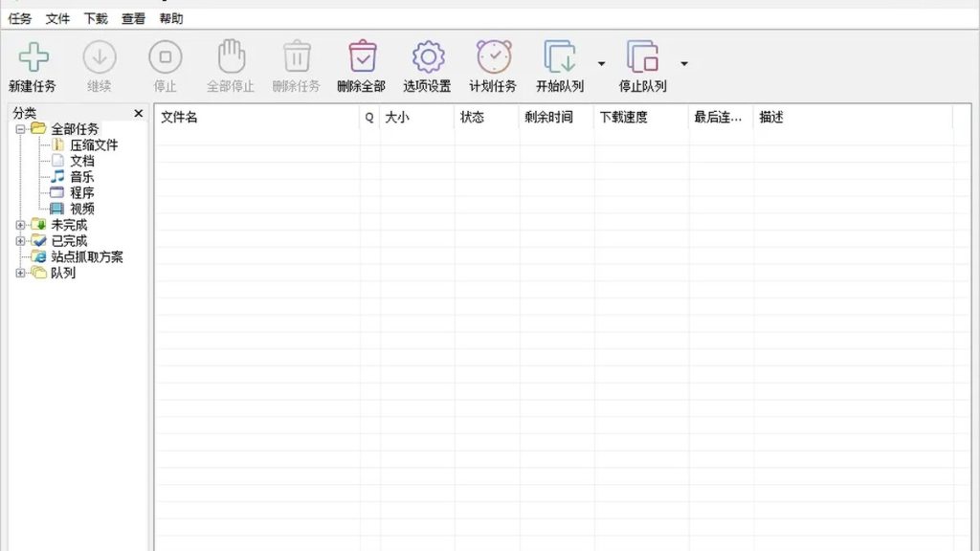
Task: Sort list by 文件名 column header
Action: coord(256,117)
